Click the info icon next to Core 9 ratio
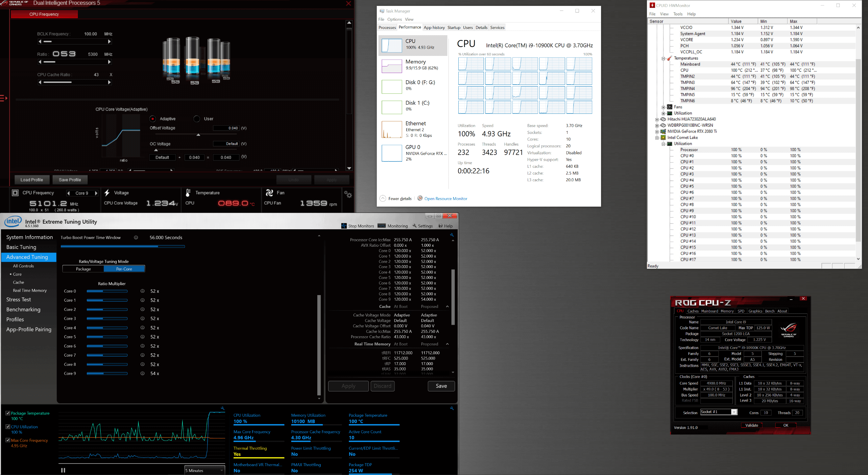Viewport: 868px width, 475px height. point(143,374)
